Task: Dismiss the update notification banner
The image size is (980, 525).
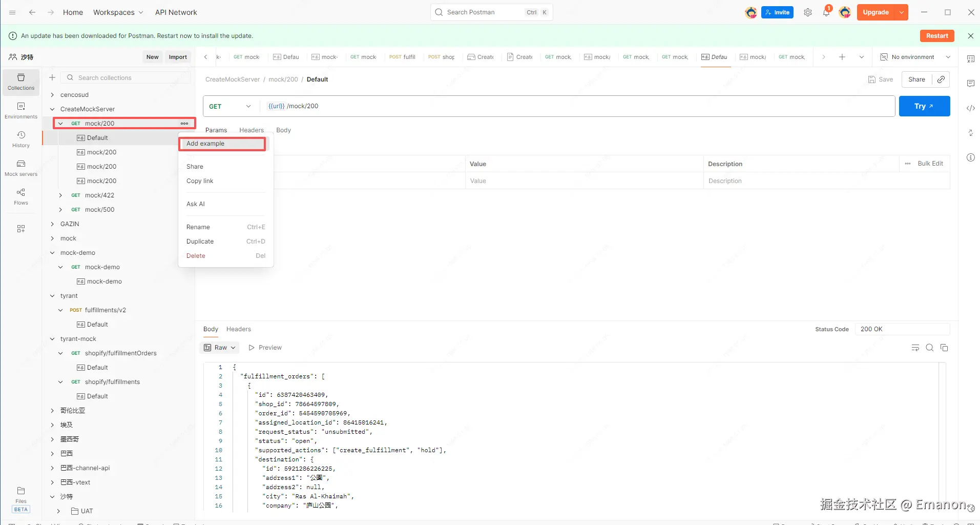Action: click(x=971, y=36)
